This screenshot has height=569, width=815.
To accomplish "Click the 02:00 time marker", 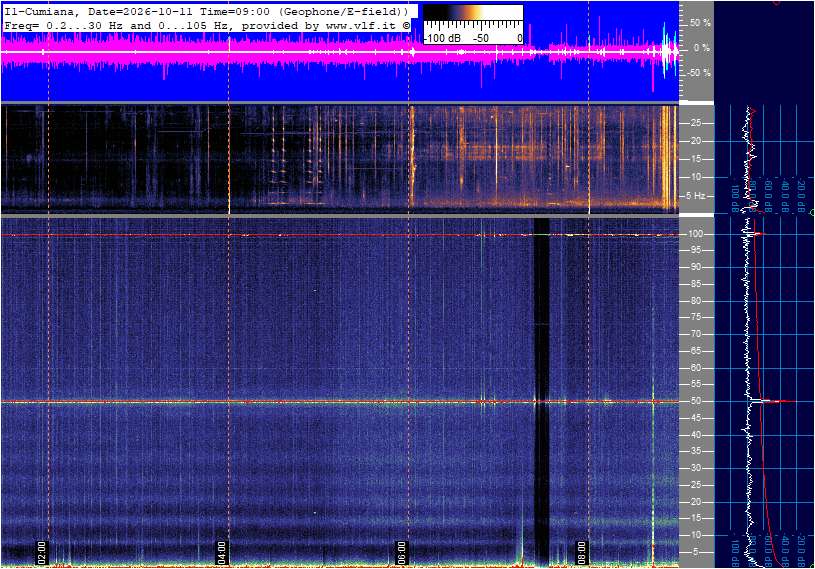I will point(42,552).
